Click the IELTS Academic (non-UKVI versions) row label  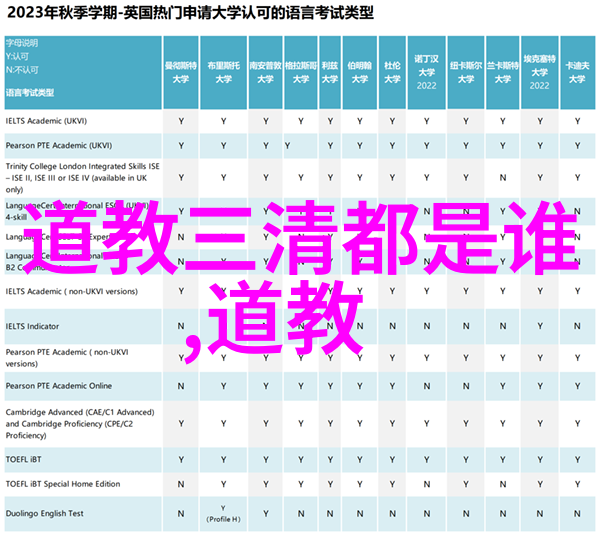72,292
